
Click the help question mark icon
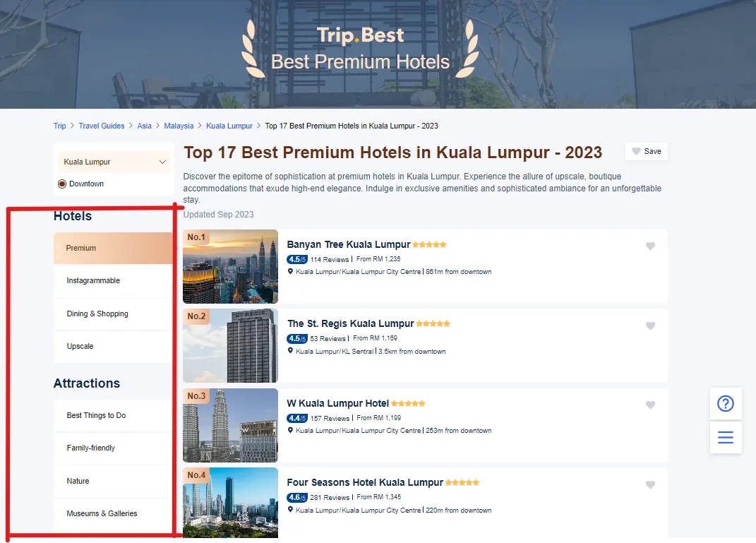point(725,403)
